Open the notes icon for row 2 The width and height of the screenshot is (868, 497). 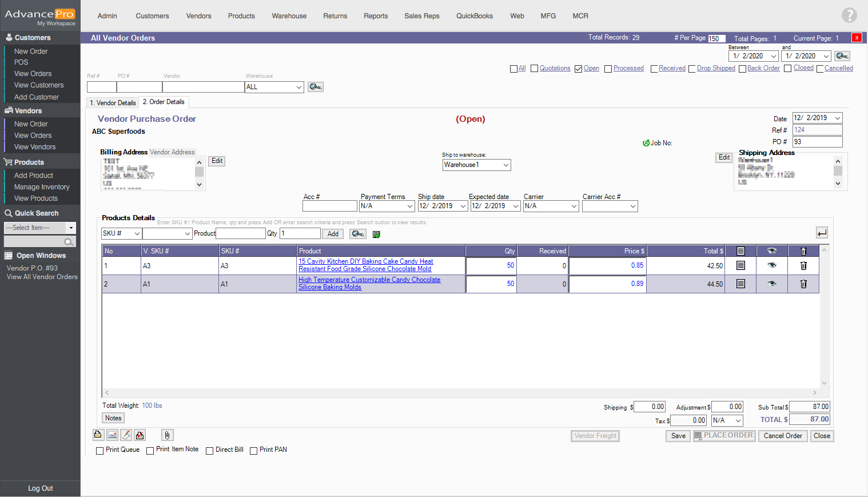(x=740, y=284)
